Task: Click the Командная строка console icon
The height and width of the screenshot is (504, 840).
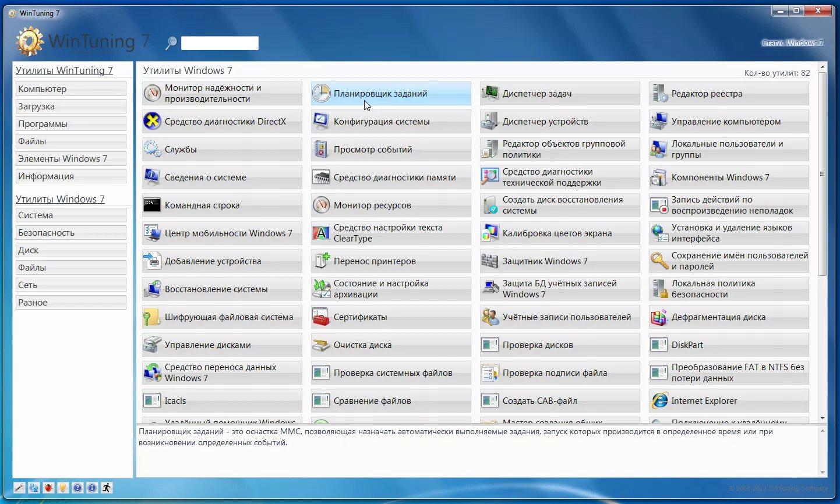Action: 152,205
